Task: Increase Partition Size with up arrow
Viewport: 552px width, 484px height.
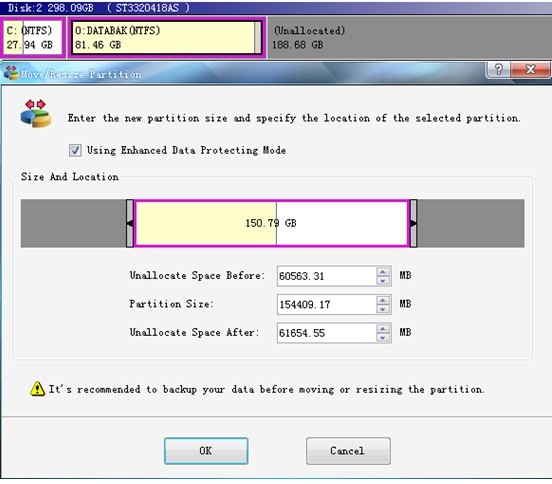Action: pos(383,300)
